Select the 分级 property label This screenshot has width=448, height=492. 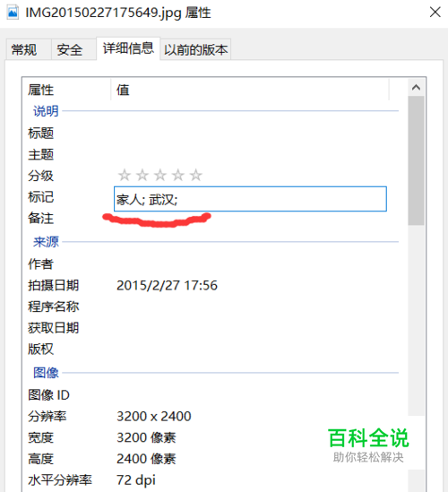click(41, 176)
